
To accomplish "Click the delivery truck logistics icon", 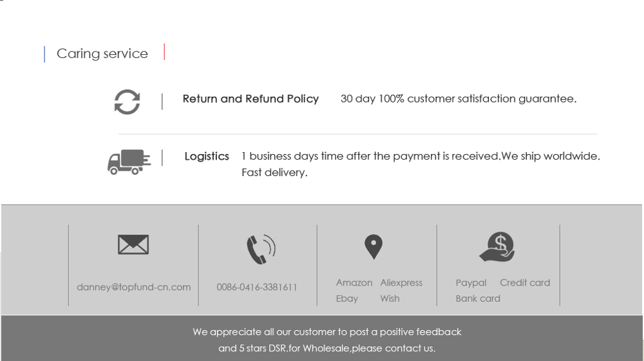I will (129, 162).
